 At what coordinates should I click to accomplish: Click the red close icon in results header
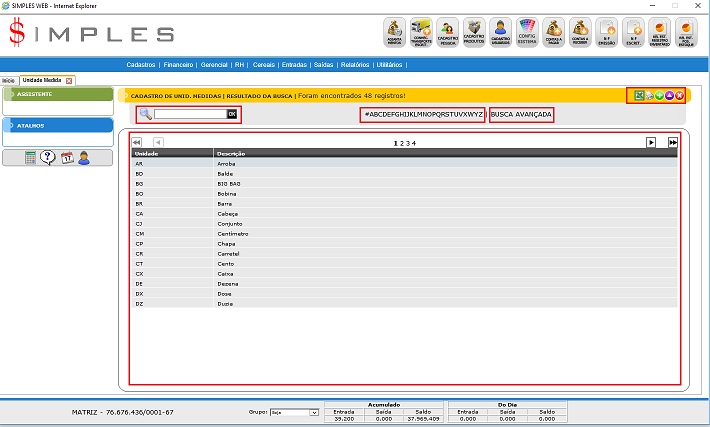click(679, 95)
